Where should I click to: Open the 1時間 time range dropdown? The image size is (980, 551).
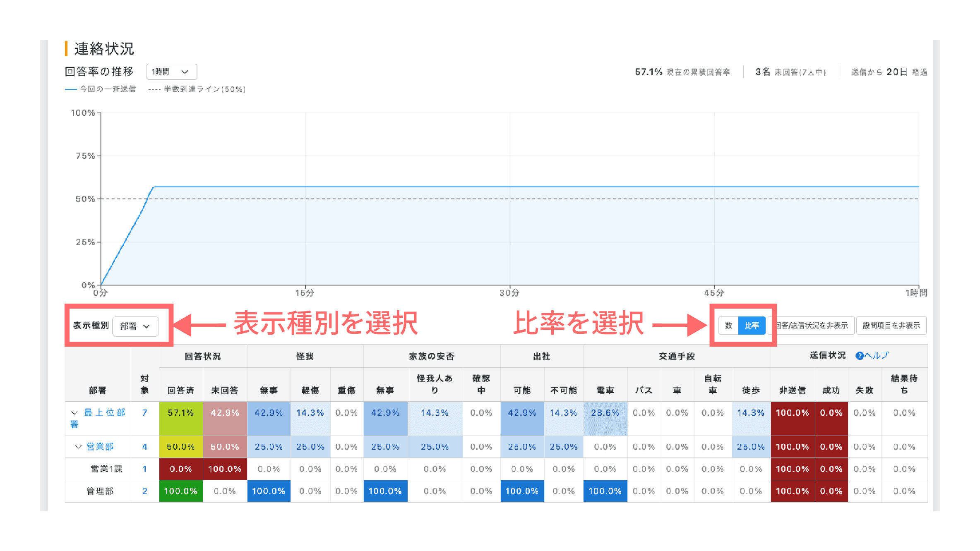coord(171,72)
